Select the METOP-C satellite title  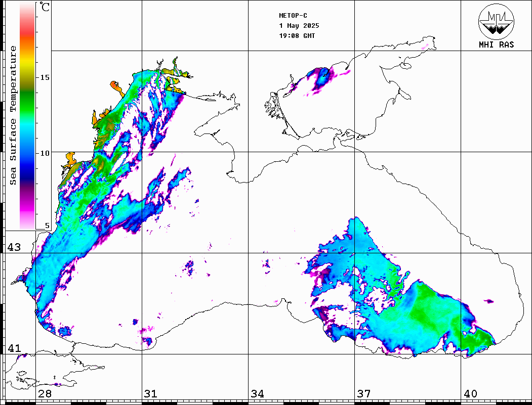(x=293, y=16)
